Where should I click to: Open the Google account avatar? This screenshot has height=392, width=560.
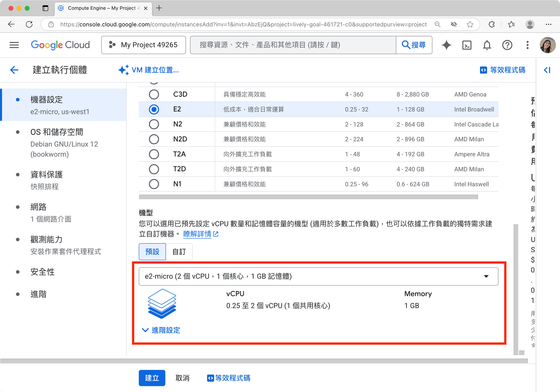(548, 45)
